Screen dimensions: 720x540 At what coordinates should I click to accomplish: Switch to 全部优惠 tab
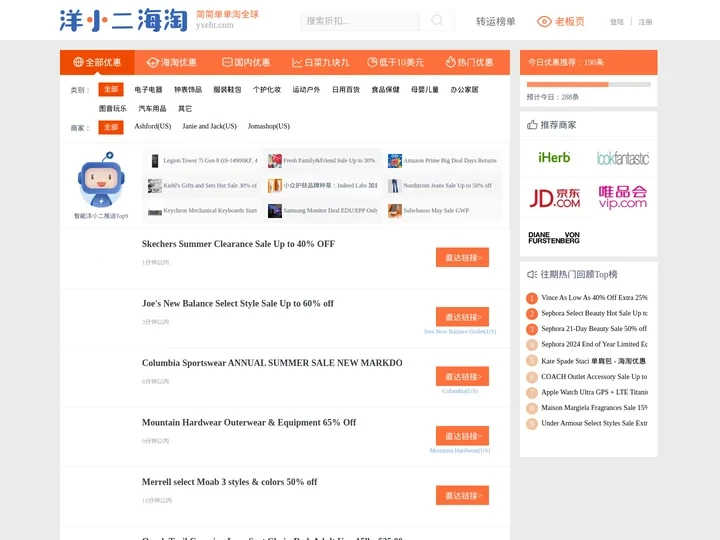(97, 62)
